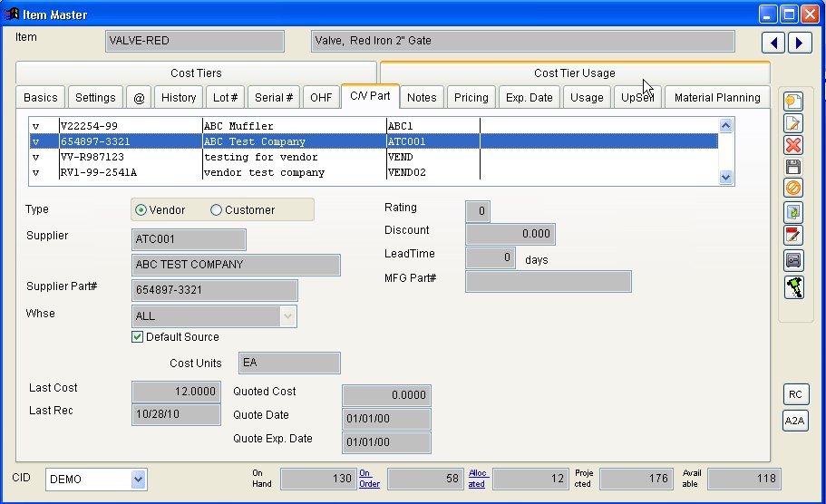The height and width of the screenshot is (504, 826).
Task: Open the On Order link
Action: [369, 478]
